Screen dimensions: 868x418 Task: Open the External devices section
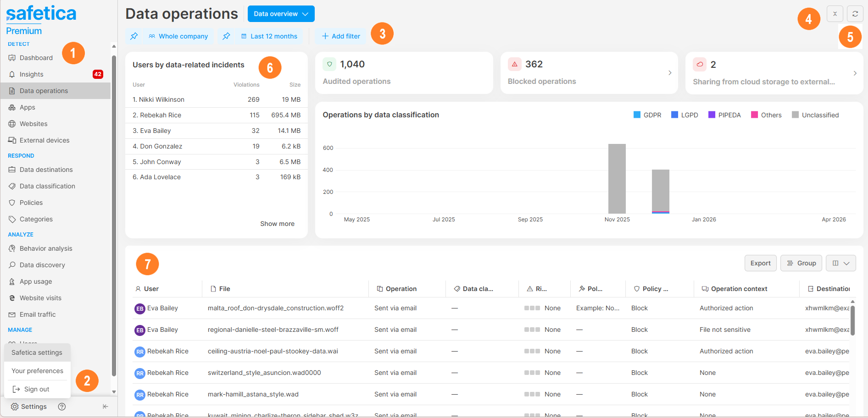44,140
